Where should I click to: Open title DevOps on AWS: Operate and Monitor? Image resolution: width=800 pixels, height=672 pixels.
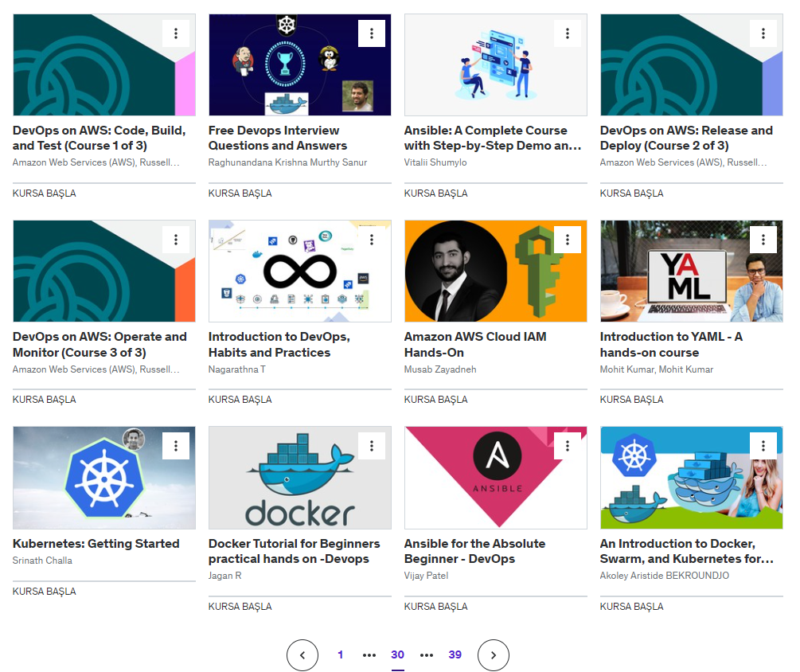click(x=100, y=345)
